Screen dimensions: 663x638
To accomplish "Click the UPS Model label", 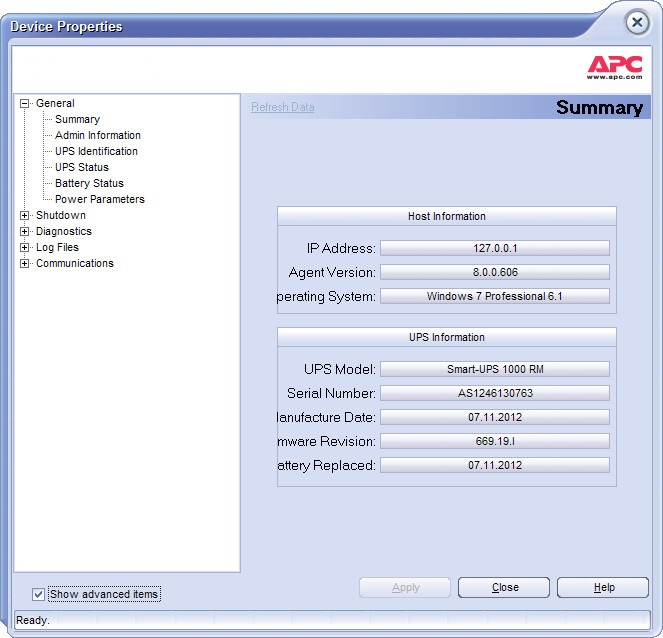I will pos(340,369).
